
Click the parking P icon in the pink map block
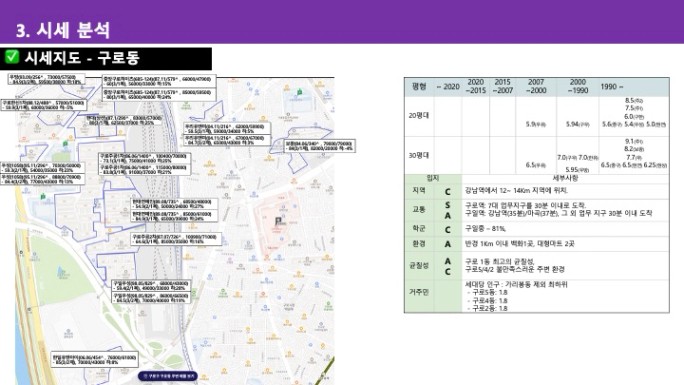click(x=278, y=221)
